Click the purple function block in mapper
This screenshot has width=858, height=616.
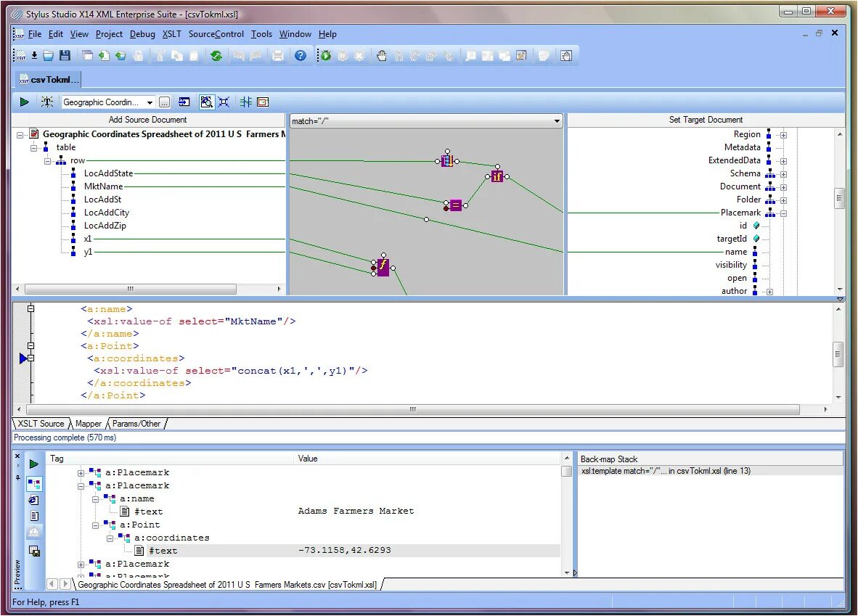383,268
